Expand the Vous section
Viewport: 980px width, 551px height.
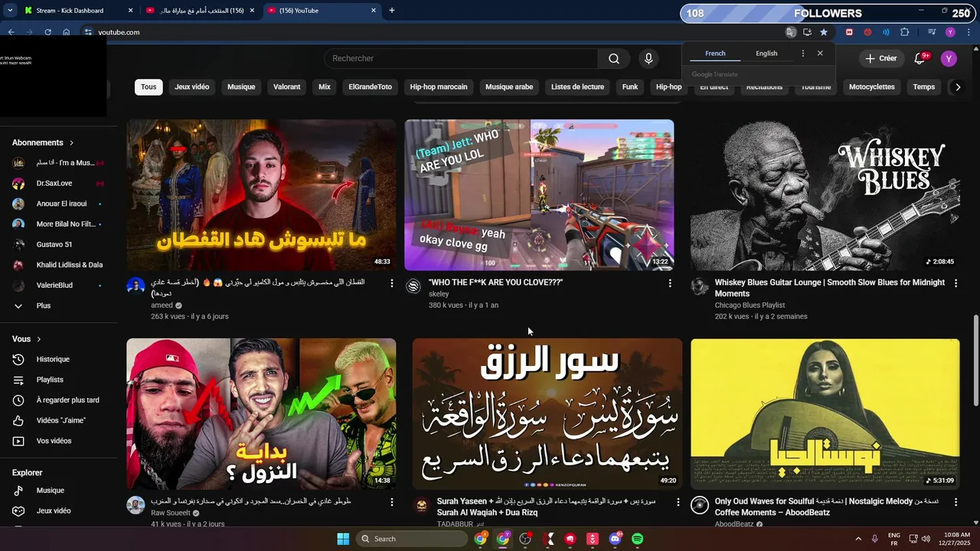27,339
